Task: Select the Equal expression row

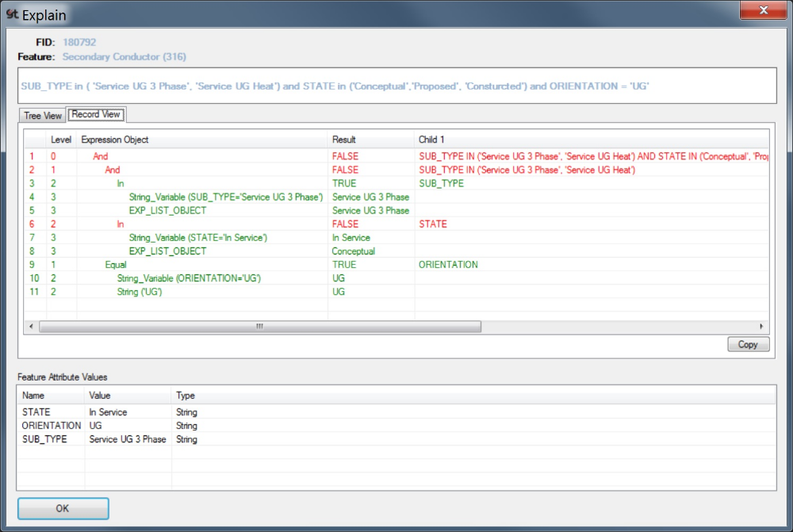Action: 396,265
